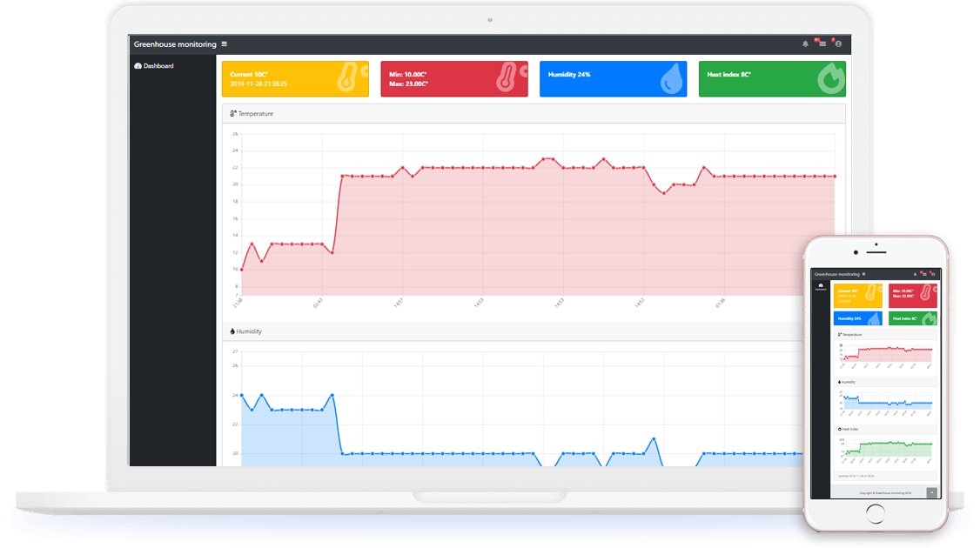Click the thermometer icon beside Temperature heading
The width and height of the screenshot is (980, 548).
click(x=232, y=114)
